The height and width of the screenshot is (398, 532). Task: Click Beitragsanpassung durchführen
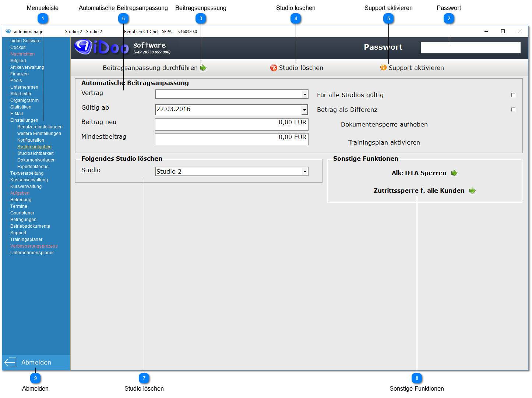coord(150,68)
